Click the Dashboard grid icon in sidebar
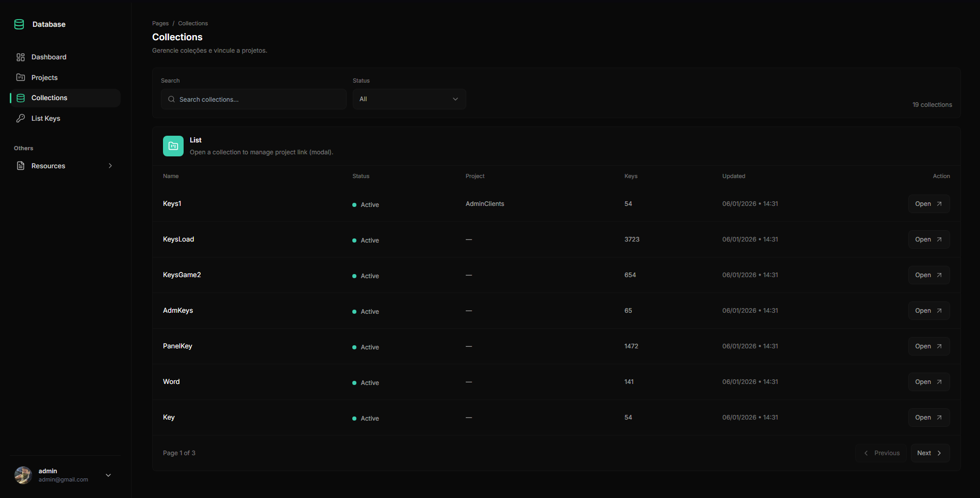 pyautogui.click(x=21, y=57)
